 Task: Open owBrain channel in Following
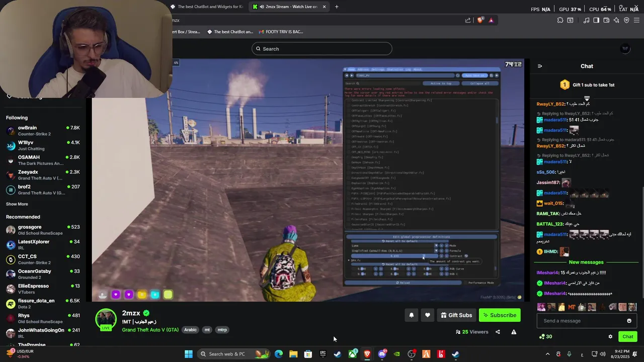(43, 131)
